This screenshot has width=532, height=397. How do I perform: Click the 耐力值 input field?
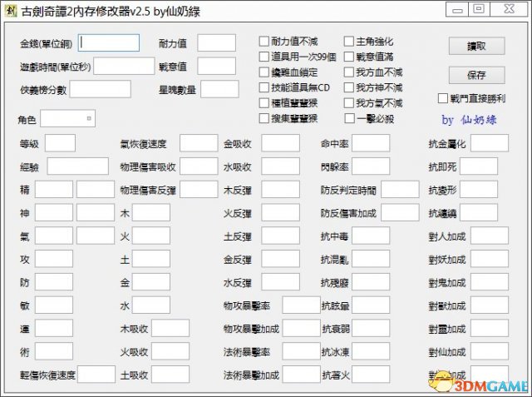pyautogui.click(x=216, y=42)
